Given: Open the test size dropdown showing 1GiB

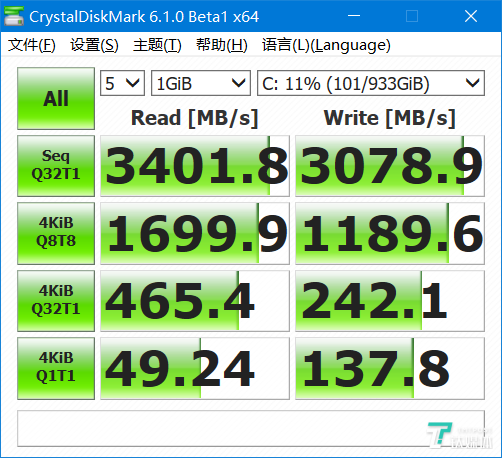Looking at the screenshot, I should coord(201,83).
